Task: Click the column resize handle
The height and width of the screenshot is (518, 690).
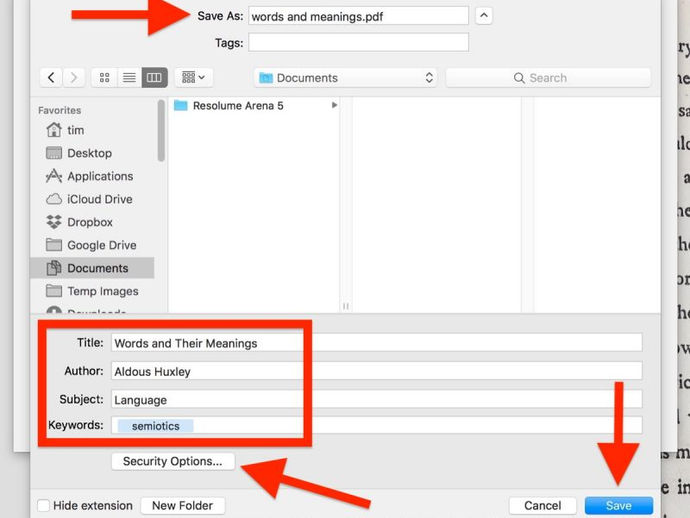Action: point(346,306)
